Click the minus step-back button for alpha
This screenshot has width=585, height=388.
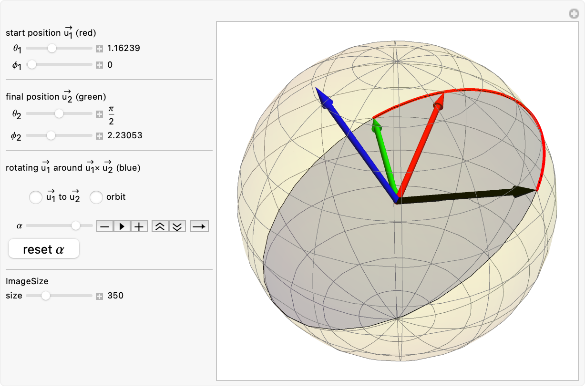pyautogui.click(x=105, y=226)
